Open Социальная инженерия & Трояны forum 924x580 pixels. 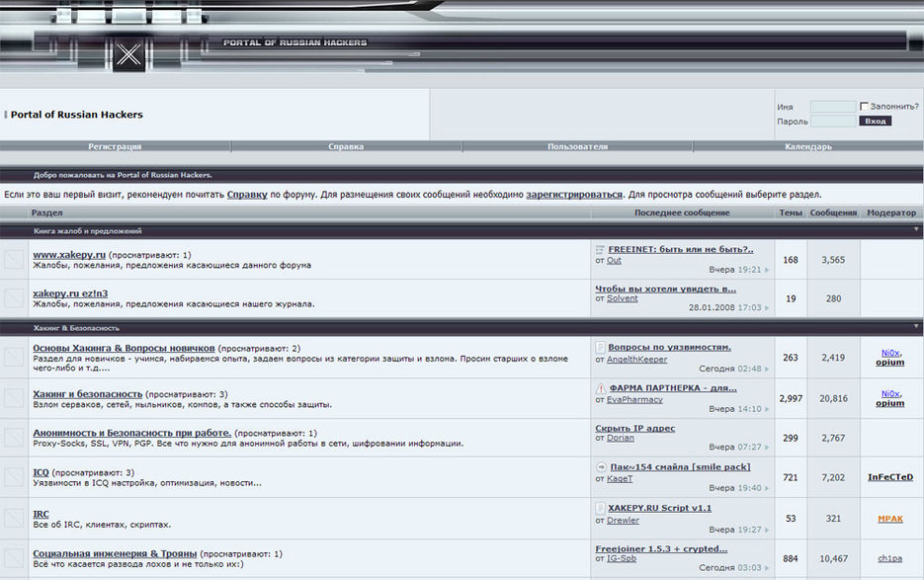click(115, 553)
